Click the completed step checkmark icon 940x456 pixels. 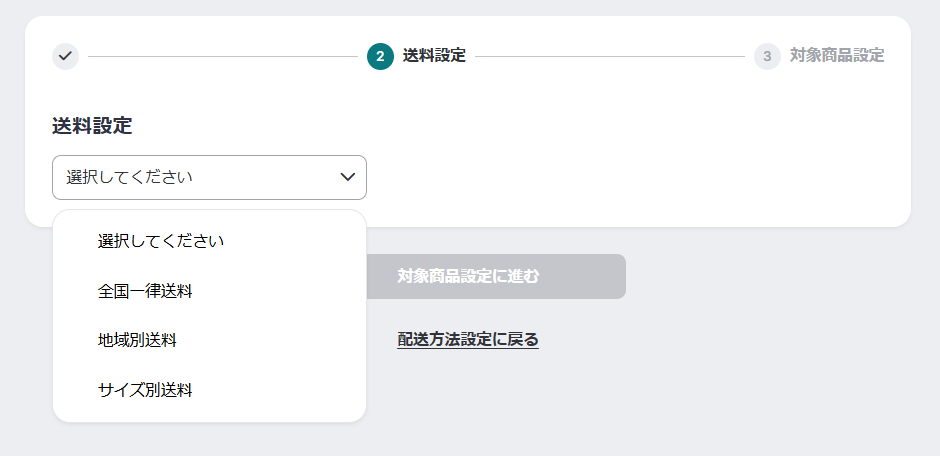(65, 56)
